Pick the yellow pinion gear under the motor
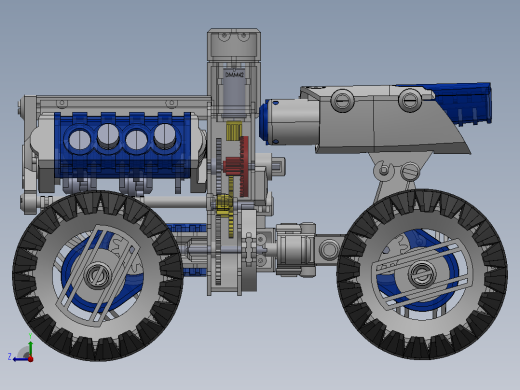 tap(234, 131)
